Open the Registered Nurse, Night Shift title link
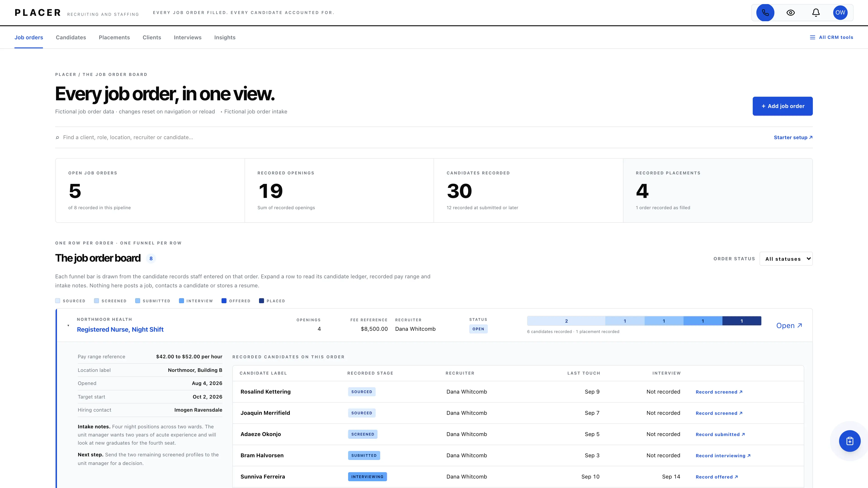 coord(120,329)
